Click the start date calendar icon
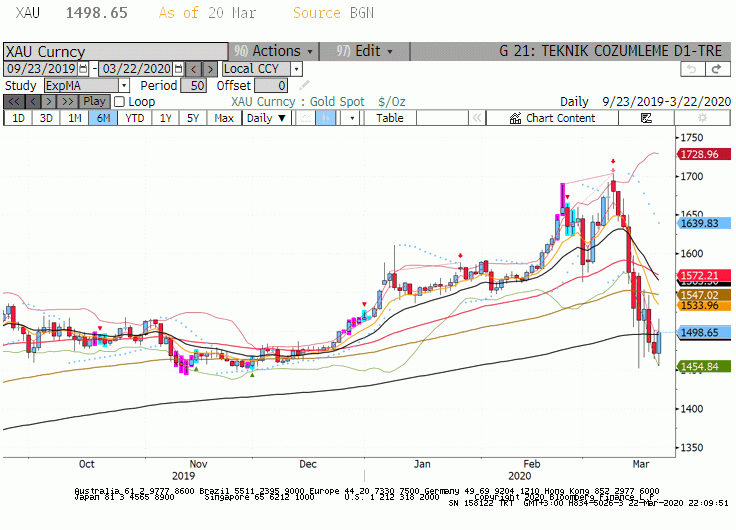This screenshot has width=736, height=530. 83,69
